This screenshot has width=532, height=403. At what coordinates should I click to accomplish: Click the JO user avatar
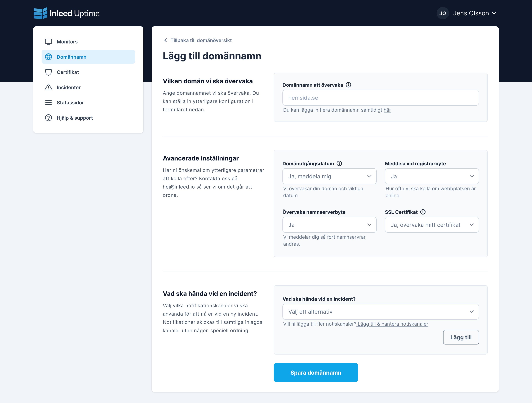pos(442,13)
